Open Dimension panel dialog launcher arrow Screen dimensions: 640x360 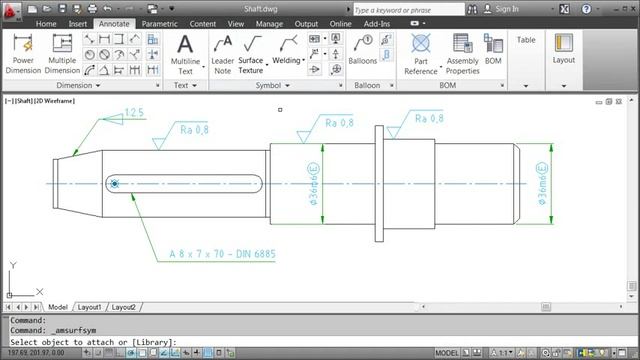[158, 85]
